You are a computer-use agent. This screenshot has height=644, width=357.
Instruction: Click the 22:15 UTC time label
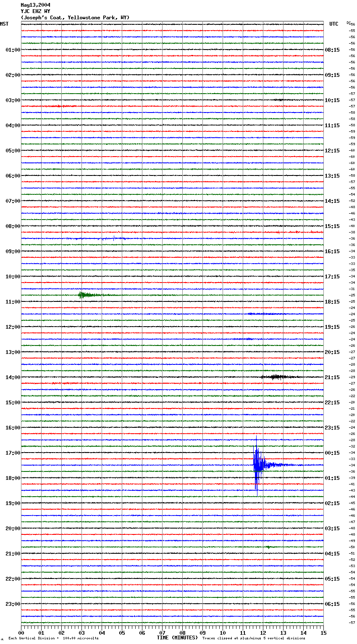[332, 403]
